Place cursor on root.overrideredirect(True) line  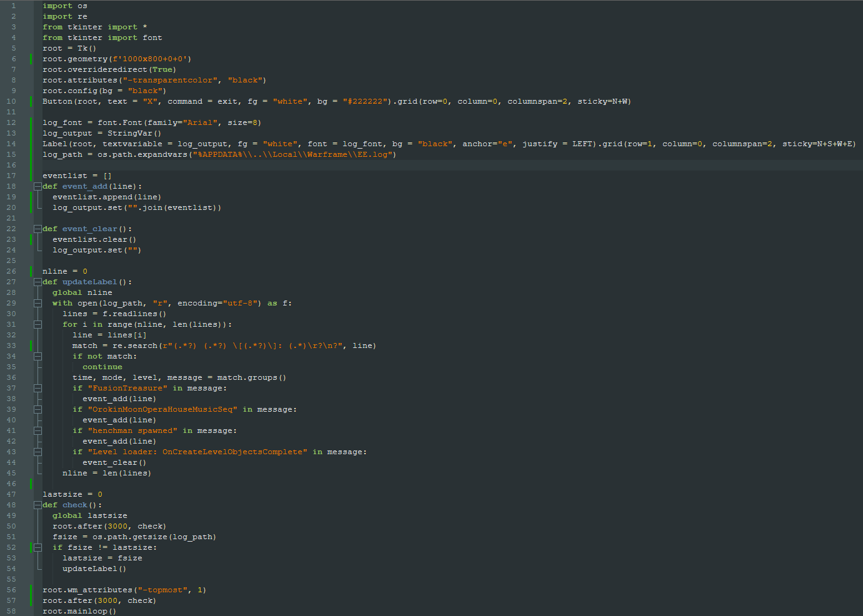coord(109,69)
